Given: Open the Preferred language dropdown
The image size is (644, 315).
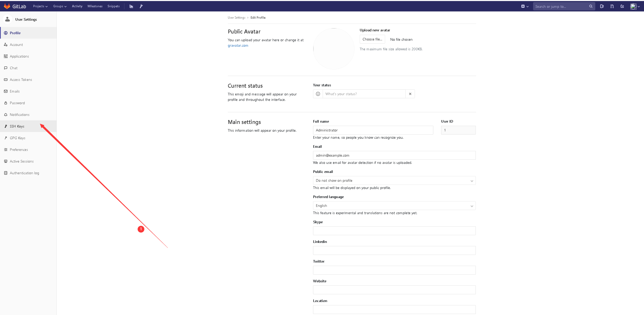Looking at the screenshot, I should tap(394, 206).
